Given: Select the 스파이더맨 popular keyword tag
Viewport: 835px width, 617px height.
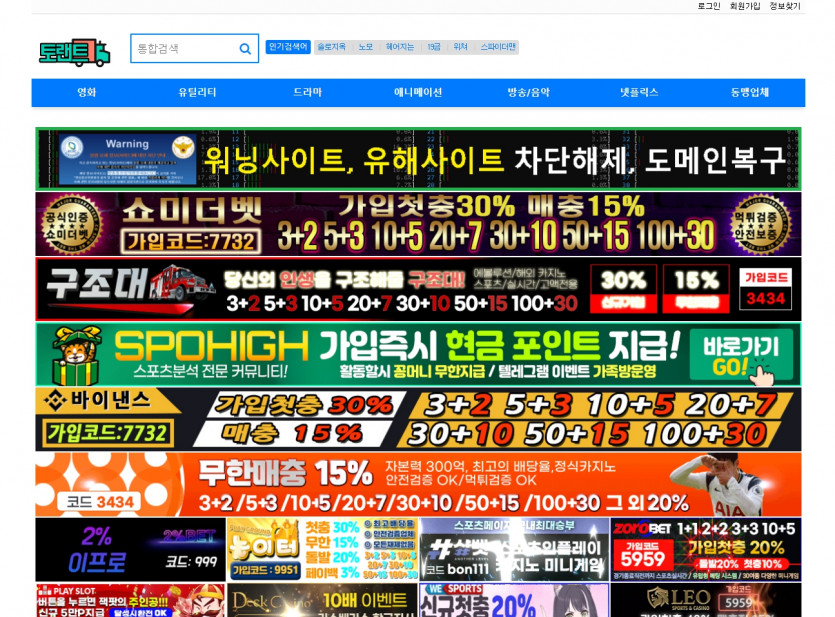Looking at the screenshot, I should coord(496,46).
